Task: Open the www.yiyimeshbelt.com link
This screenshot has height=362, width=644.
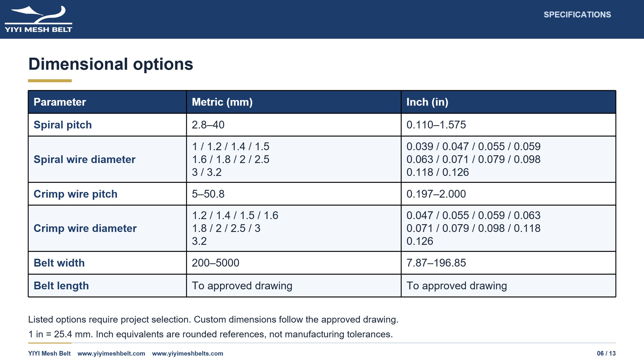Action: (111, 353)
